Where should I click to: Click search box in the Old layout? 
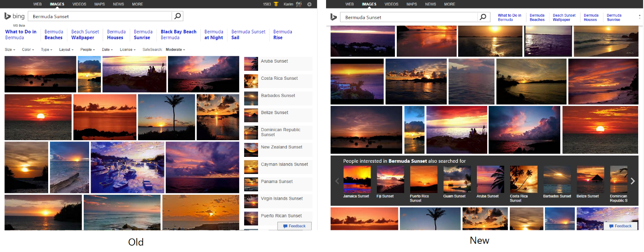(x=100, y=16)
